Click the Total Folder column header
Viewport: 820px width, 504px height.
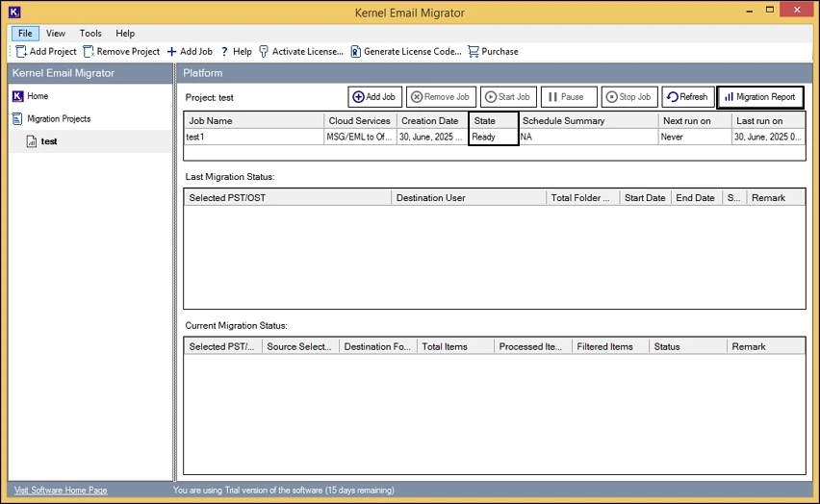click(582, 197)
